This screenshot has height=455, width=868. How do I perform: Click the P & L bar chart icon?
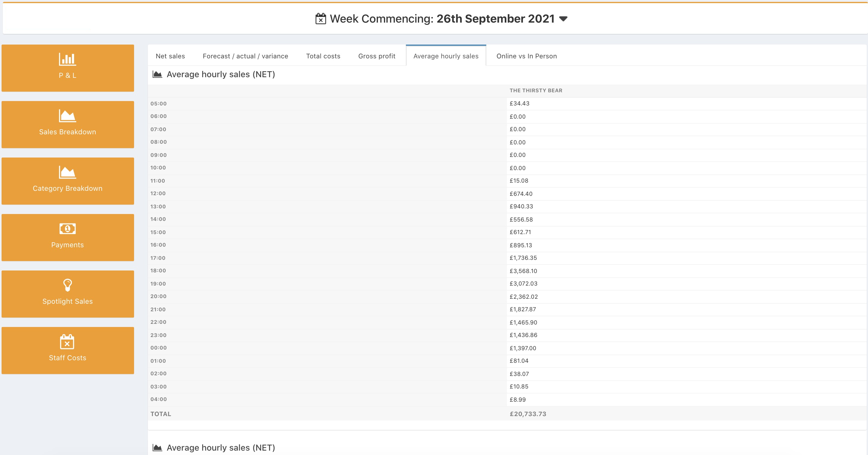pyautogui.click(x=67, y=59)
